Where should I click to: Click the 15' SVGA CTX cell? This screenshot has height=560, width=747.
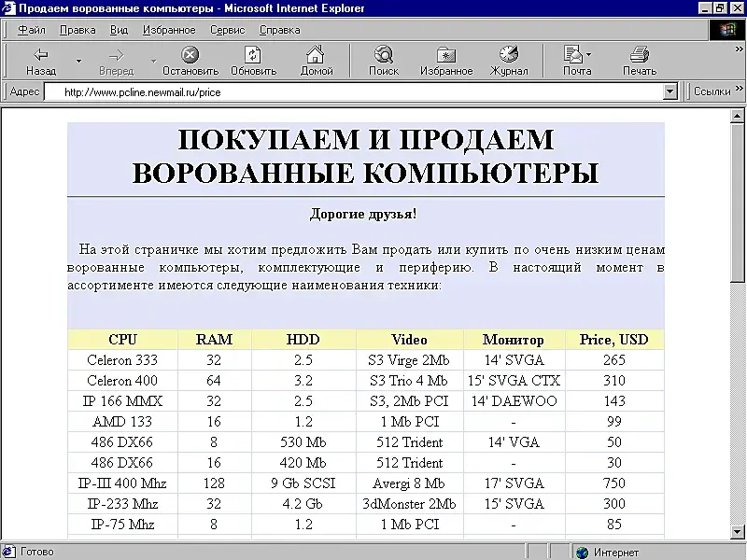click(x=514, y=381)
